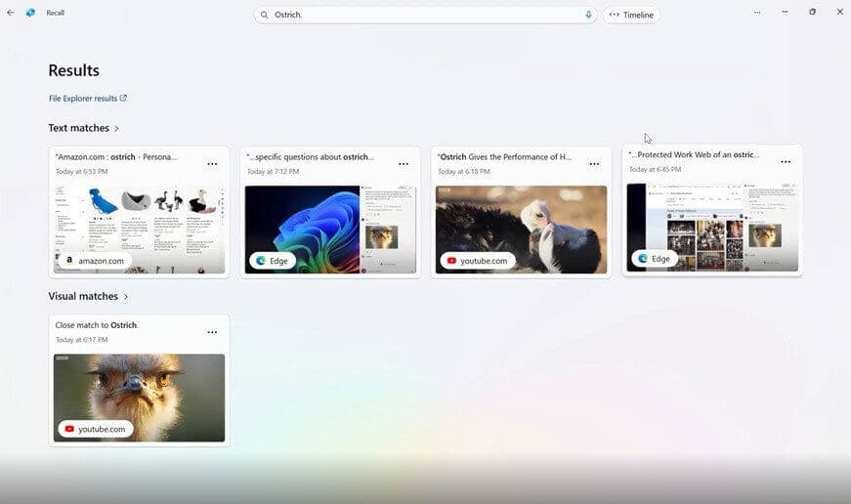Image resolution: width=851 pixels, height=504 pixels.
Task: Click the 'Today at 6:53 PM' timestamp
Action: tap(82, 172)
